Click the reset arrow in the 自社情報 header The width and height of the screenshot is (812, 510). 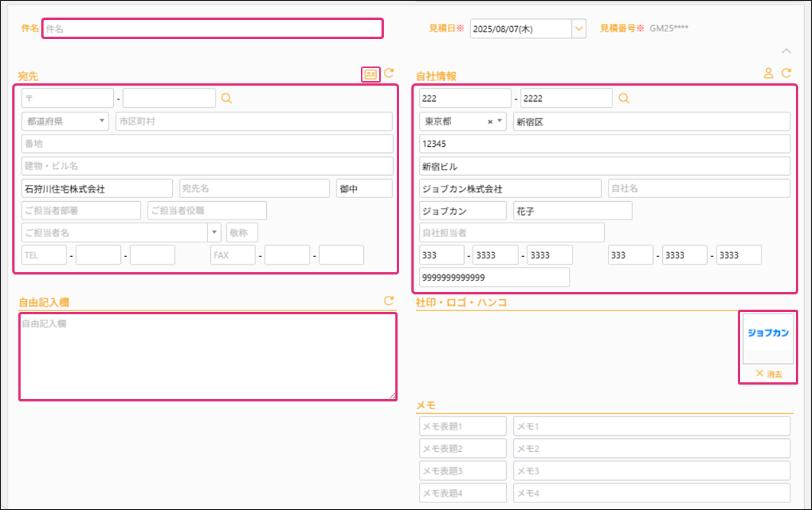[x=787, y=73]
